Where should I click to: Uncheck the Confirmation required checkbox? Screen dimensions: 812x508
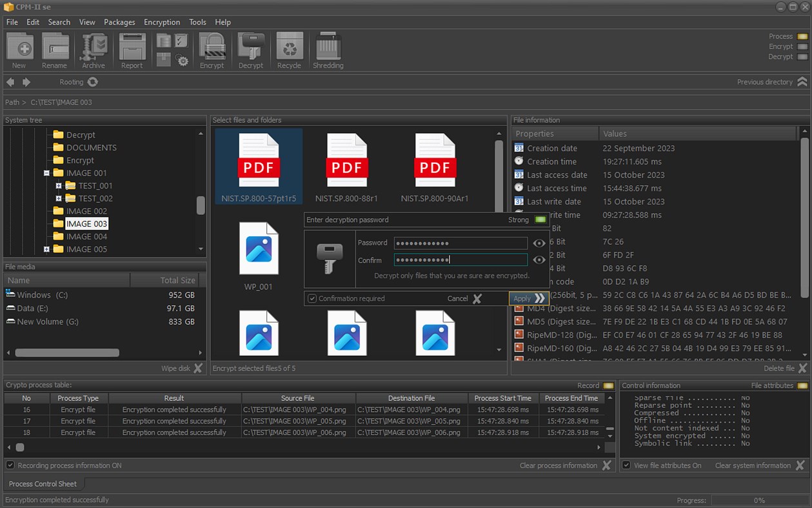312,298
